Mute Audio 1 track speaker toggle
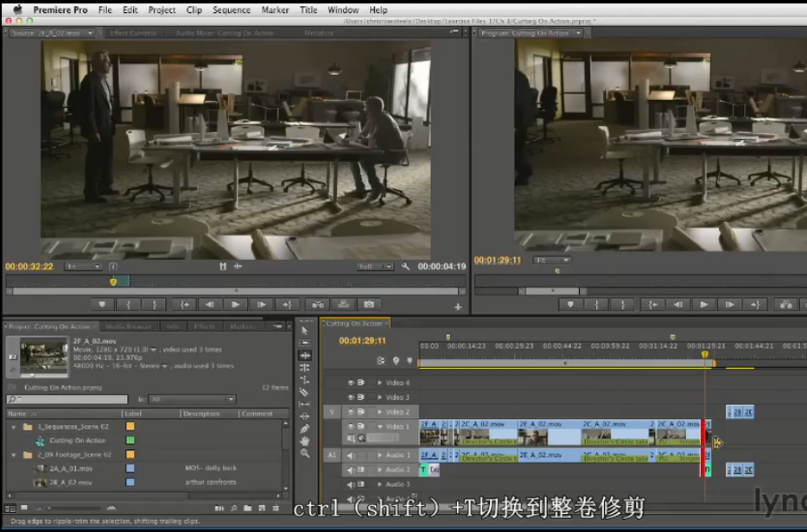Image resolution: width=807 pixels, height=532 pixels. point(352,455)
